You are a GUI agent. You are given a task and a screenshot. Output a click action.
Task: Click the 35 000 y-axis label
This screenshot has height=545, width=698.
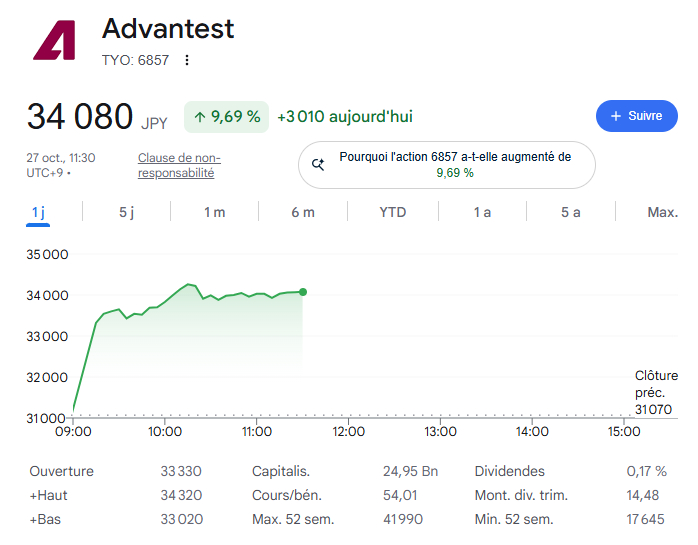(x=47, y=255)
